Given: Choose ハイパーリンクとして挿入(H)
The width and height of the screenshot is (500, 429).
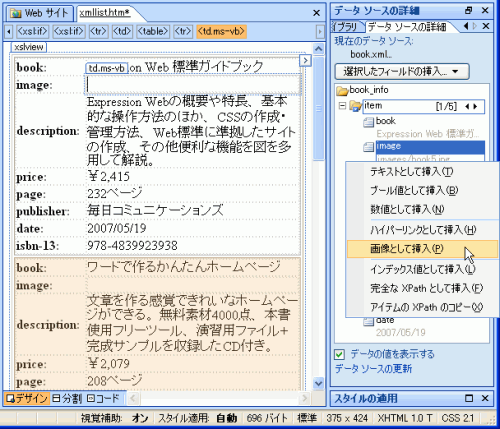Looking at the screenshot, I should [x=423, y=230].
